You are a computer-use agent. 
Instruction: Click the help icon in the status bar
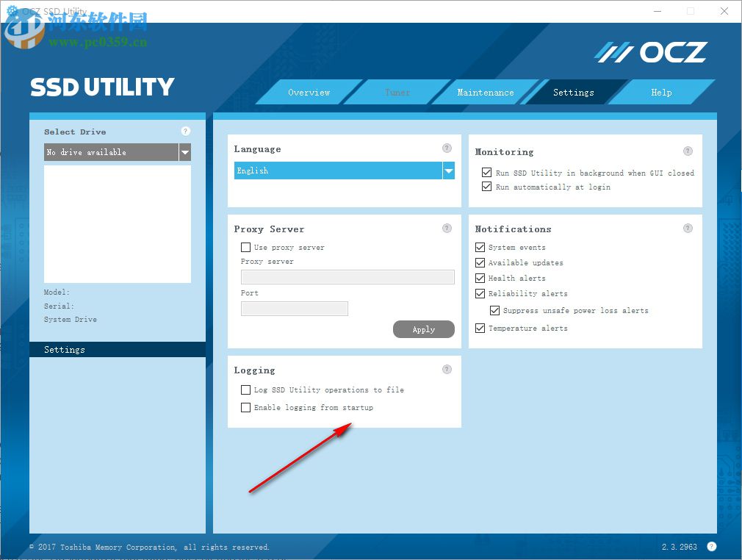tap(711, 547)
